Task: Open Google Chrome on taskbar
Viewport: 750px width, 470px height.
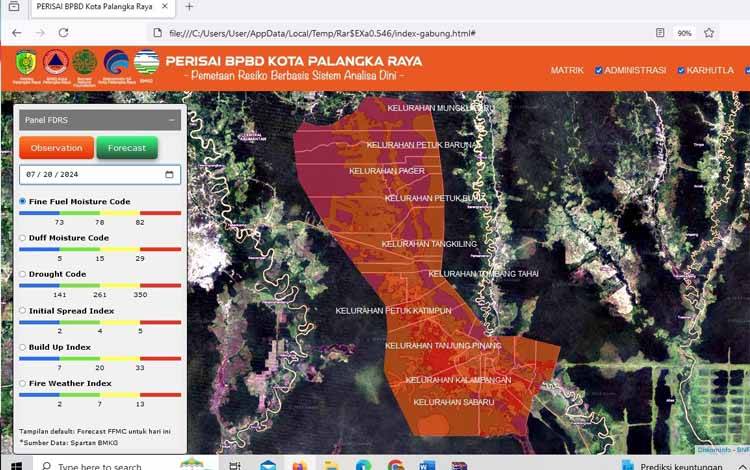Action: tap(395, 466)
